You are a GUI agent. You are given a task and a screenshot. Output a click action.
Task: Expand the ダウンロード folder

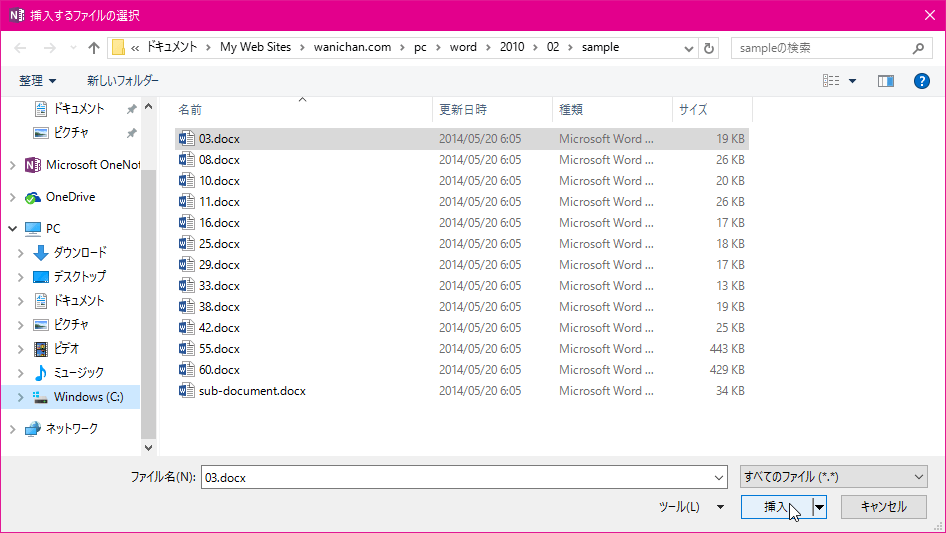coord(21,253)
